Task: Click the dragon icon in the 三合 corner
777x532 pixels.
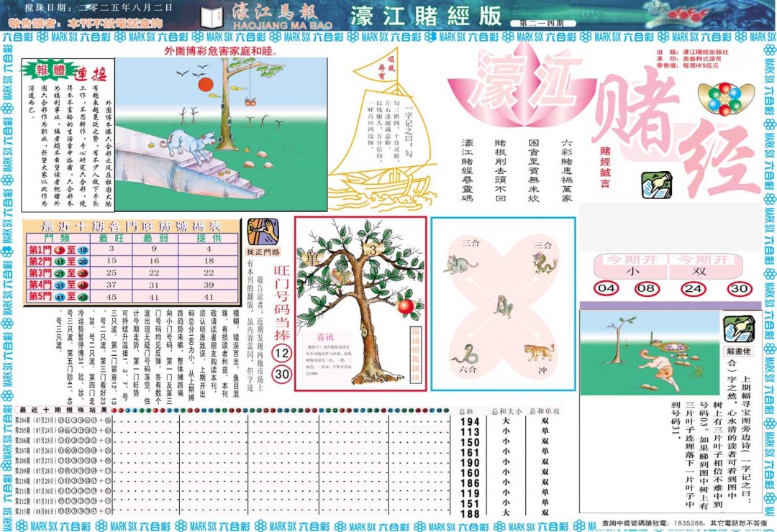Action: [543, 263]
